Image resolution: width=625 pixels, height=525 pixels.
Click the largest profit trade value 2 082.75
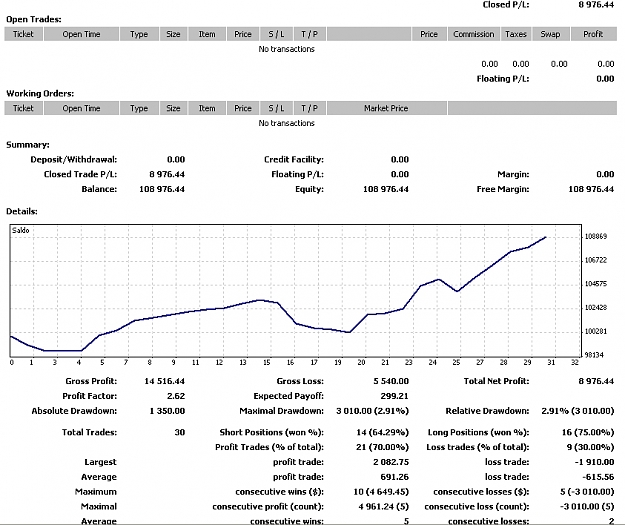click(391, 462)
